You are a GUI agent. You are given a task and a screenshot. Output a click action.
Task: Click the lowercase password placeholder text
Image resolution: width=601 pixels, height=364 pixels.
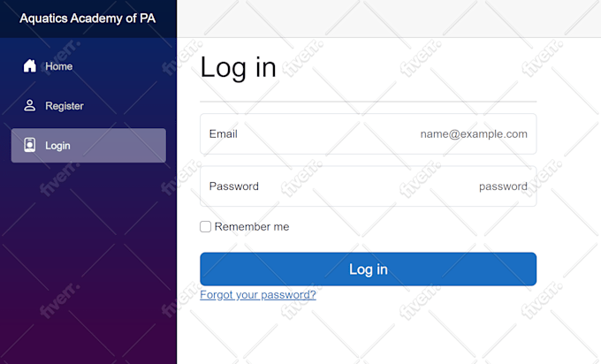(503, 186)
